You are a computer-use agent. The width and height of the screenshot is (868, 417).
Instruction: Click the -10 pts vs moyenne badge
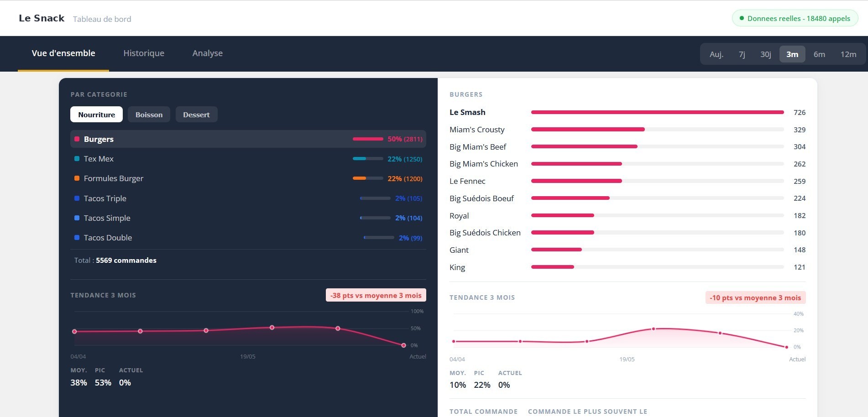tap(755, 298)
